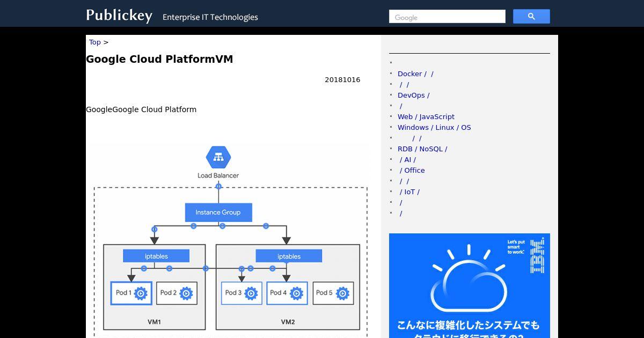The width and height of the screenshot is (644, 338).
Task: Click the Pod 3 gear icon
Action: [x=251, y=293]
